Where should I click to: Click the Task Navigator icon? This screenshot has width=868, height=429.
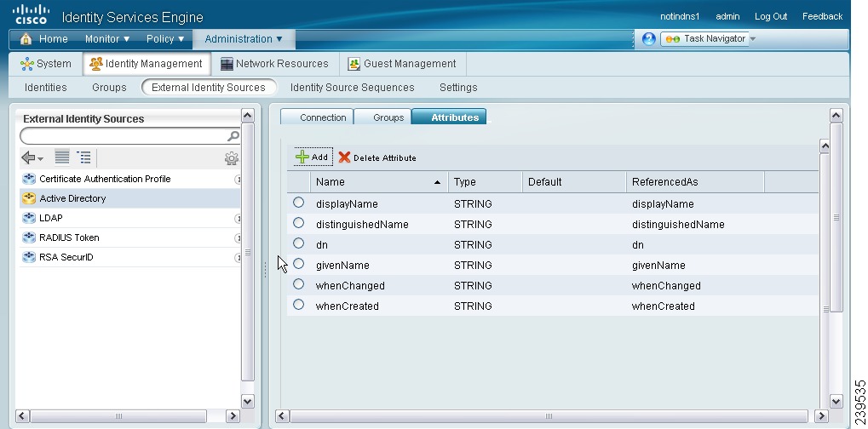coord(673,39)
